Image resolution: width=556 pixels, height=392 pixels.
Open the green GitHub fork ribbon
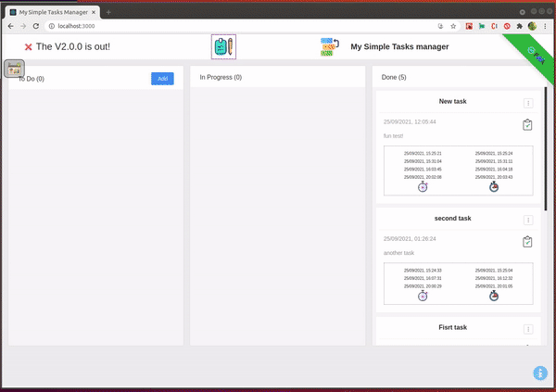(x=535, y=56)
